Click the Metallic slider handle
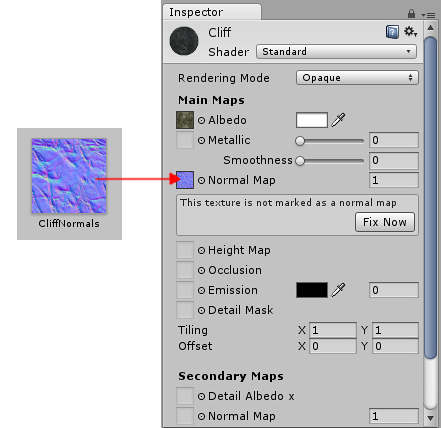The width and height of the screenshot is (441, 428). coord(300,141)
